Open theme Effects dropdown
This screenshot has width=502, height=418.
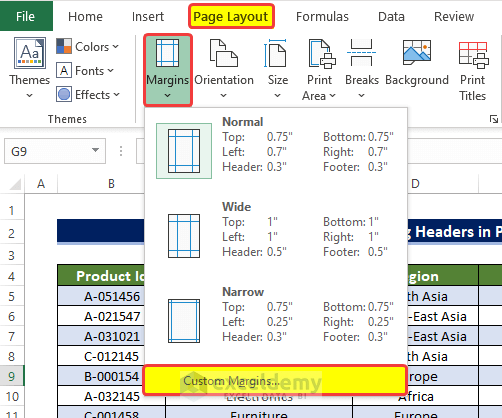tap(88, 95)
